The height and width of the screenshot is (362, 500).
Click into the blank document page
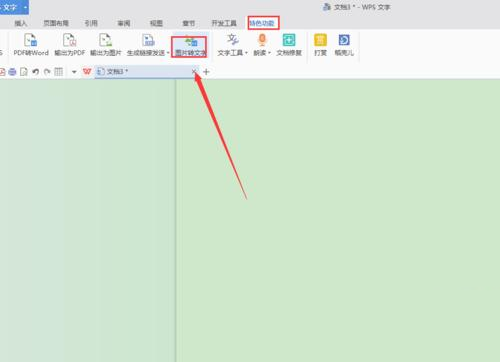pos(338,220)
